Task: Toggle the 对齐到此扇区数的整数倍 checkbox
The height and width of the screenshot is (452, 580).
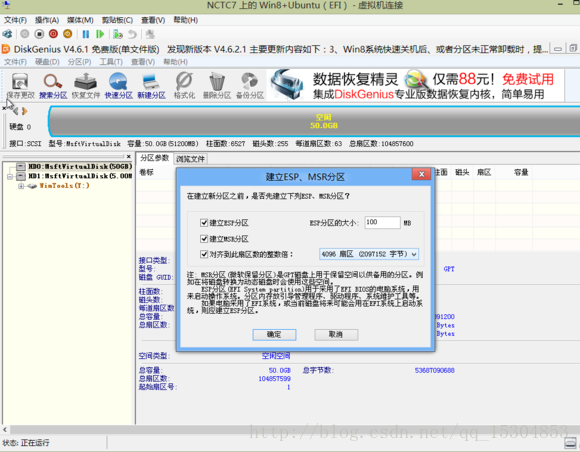Action: tap(203, 254)
